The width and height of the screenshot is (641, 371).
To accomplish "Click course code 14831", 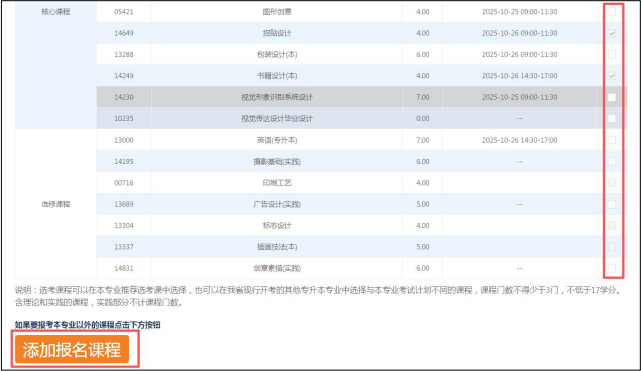I will tap(123, 268).
